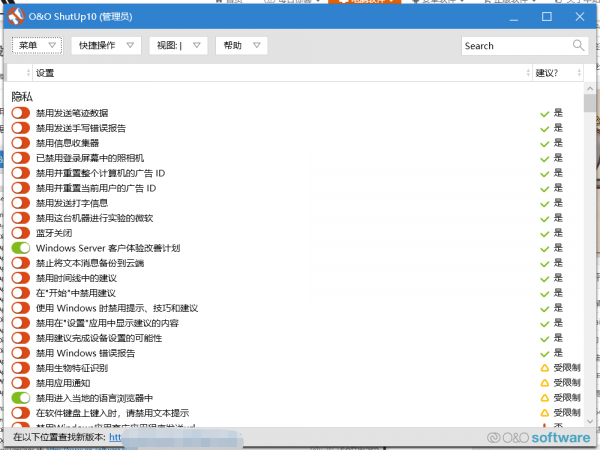Screen dimensions: 600x450
Task: Click 是 label in 禁用时间线中的建议 row
Action: 558,278
